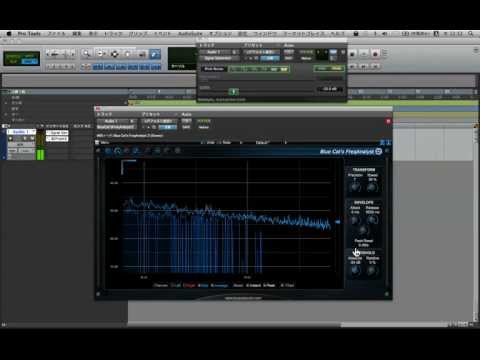
Task: Open the Apple menu
Action: click(9, 34)
